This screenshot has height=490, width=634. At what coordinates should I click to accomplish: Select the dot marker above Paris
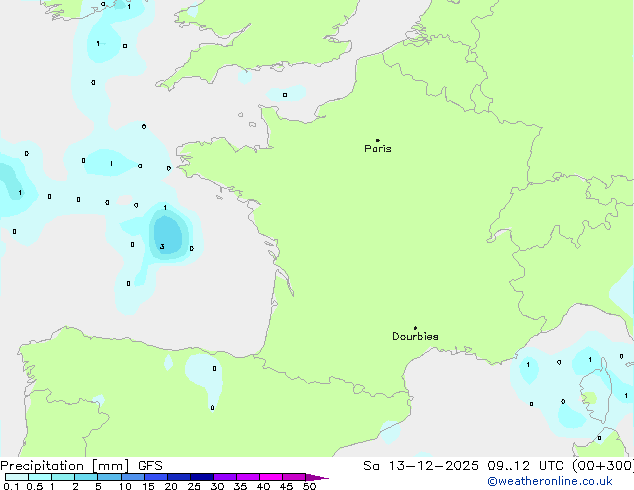[x=378, y=140]
